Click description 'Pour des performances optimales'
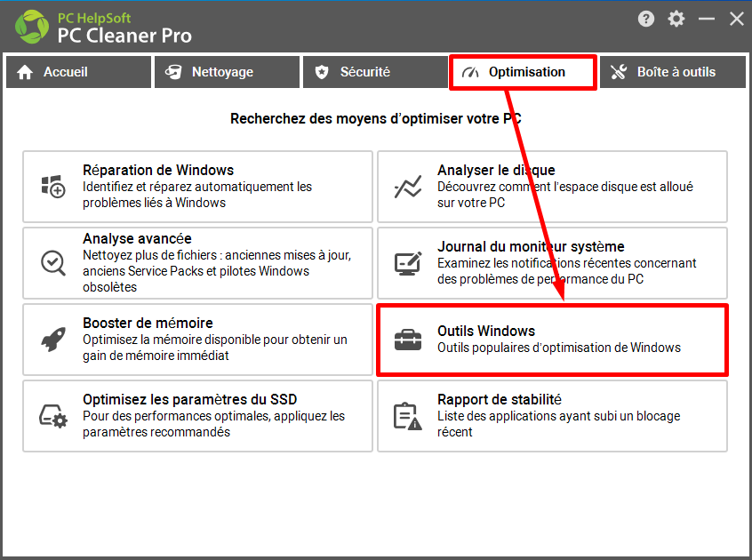 coord(213,424)
